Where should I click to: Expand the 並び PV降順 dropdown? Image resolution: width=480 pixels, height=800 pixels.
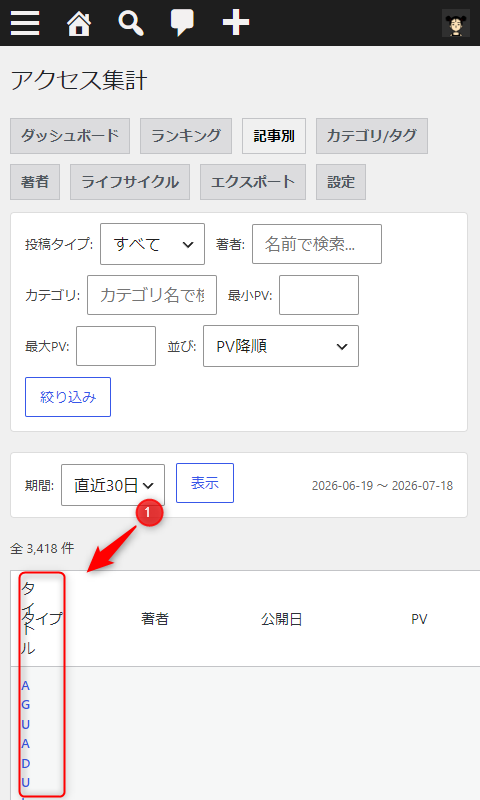tap(281, 346)
